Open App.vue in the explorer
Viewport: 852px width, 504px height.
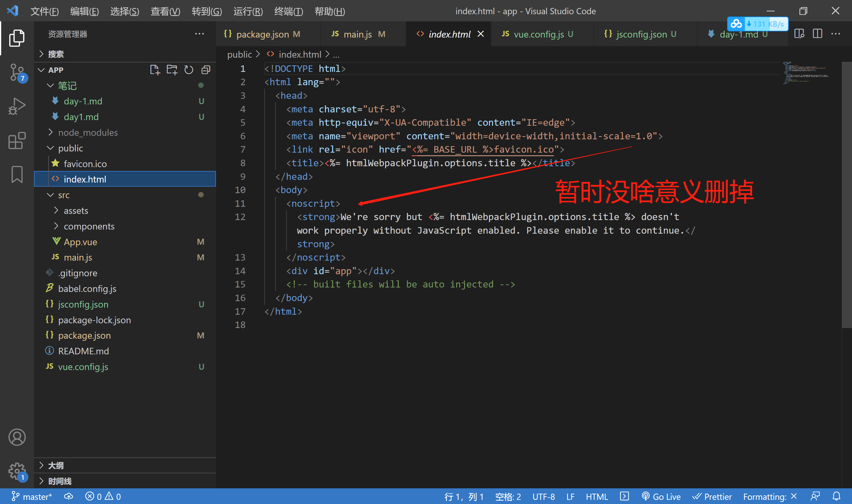(125, 242)
